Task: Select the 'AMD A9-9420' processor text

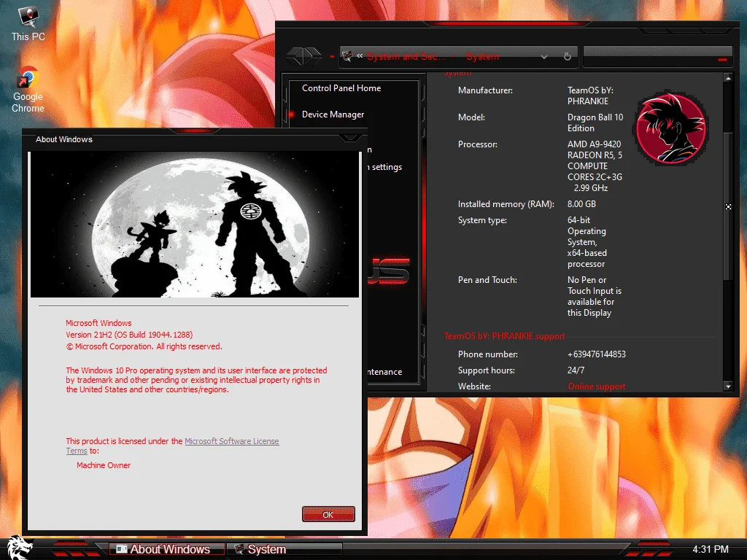Action: 594,144
